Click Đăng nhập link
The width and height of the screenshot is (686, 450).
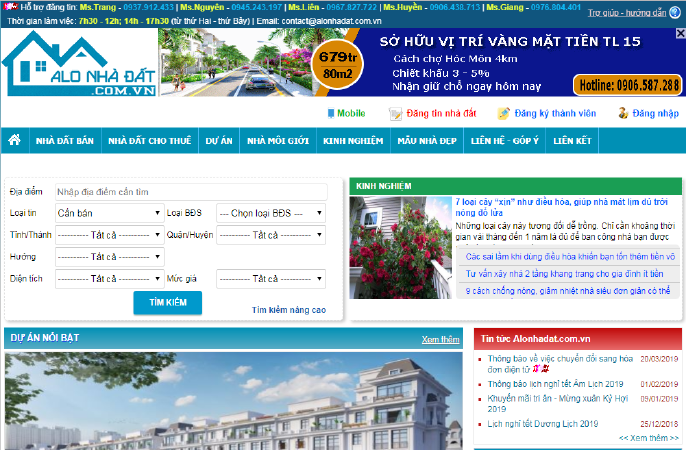(x=655, y=114)
